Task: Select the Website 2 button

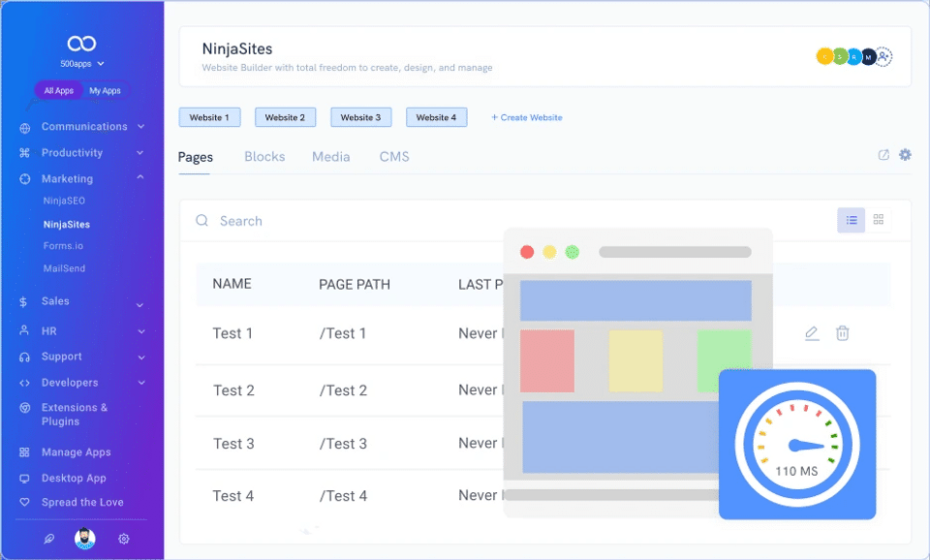Action: (285, 117)
